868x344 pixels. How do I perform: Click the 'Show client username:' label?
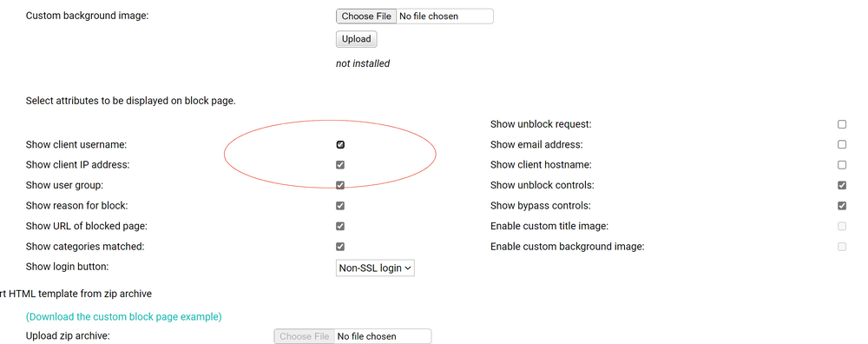76,144
